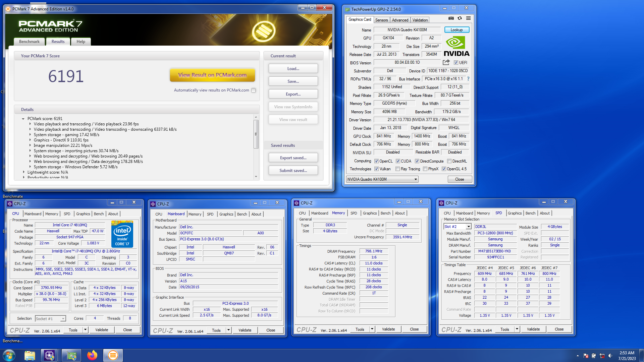Click View Result on PCMark.com button
Viewport: 644px width, 362px height.
coord(212,75)
